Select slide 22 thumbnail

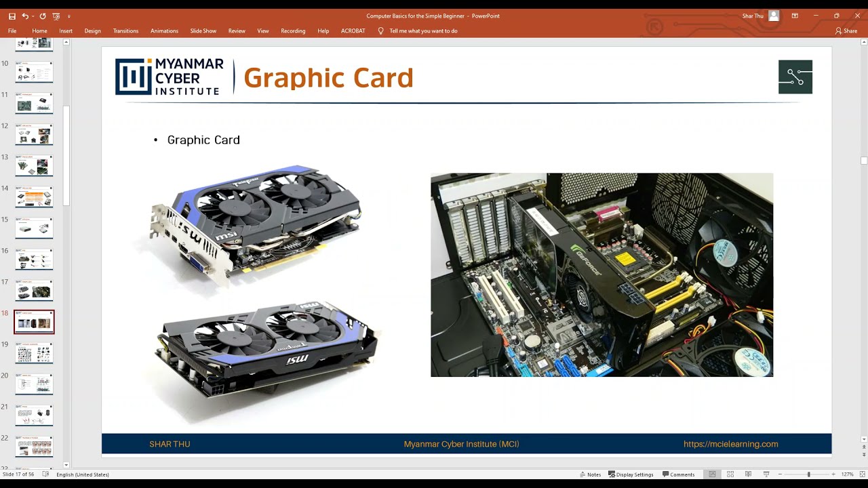point(34,446)
